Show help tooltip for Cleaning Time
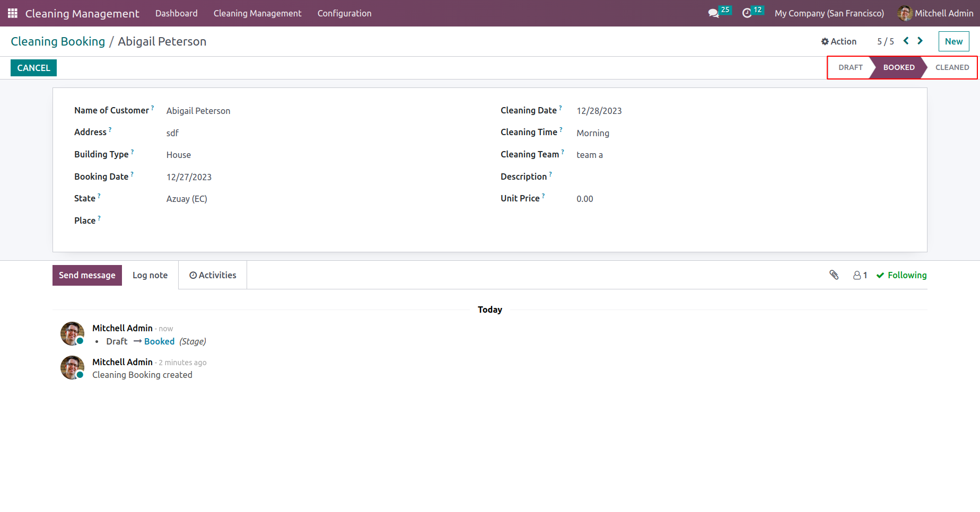 point(561,129)
